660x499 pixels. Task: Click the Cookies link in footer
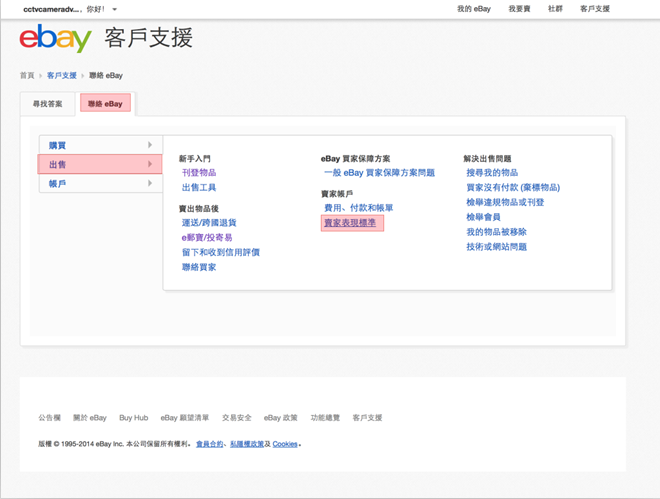(x=285, y=444)
